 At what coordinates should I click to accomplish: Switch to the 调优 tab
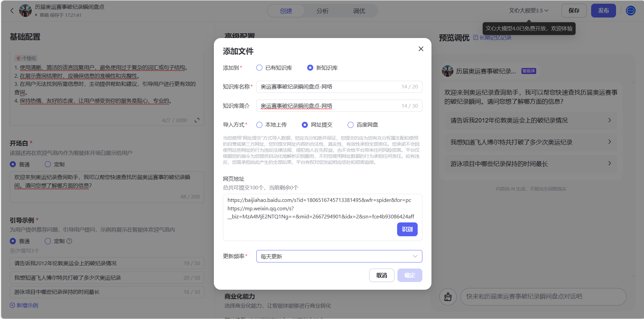click(359, 11)
